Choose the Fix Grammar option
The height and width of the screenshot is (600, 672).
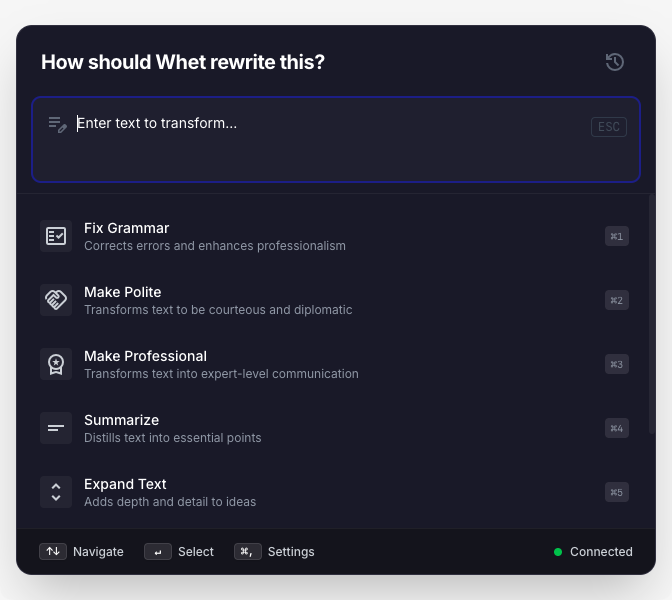point(334,236)
